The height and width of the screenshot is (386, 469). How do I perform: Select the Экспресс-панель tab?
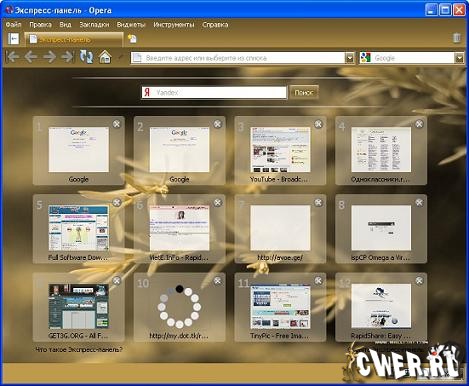coord(74,39)
